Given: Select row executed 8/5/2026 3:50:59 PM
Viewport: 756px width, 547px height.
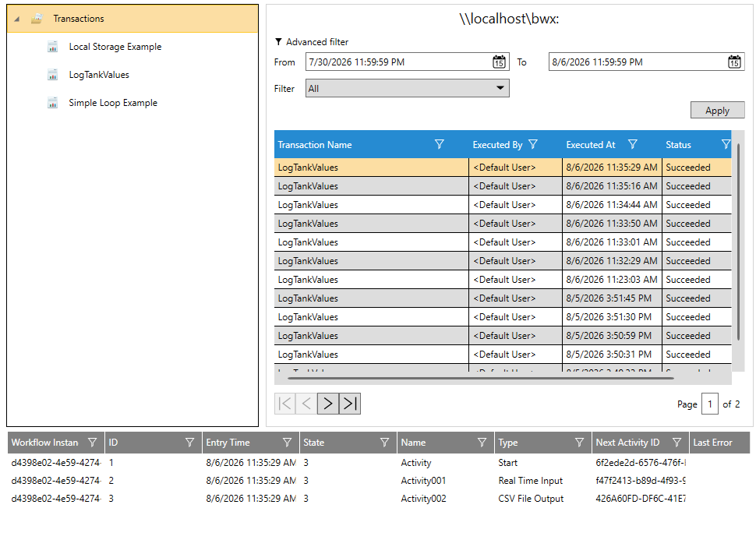Looking at the screenshot, I should (x=503, y=335).
